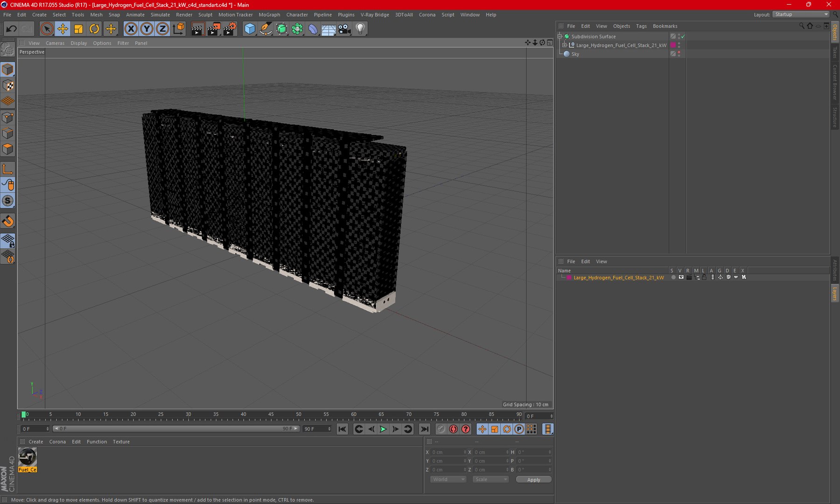Click the Apply button

533,480
